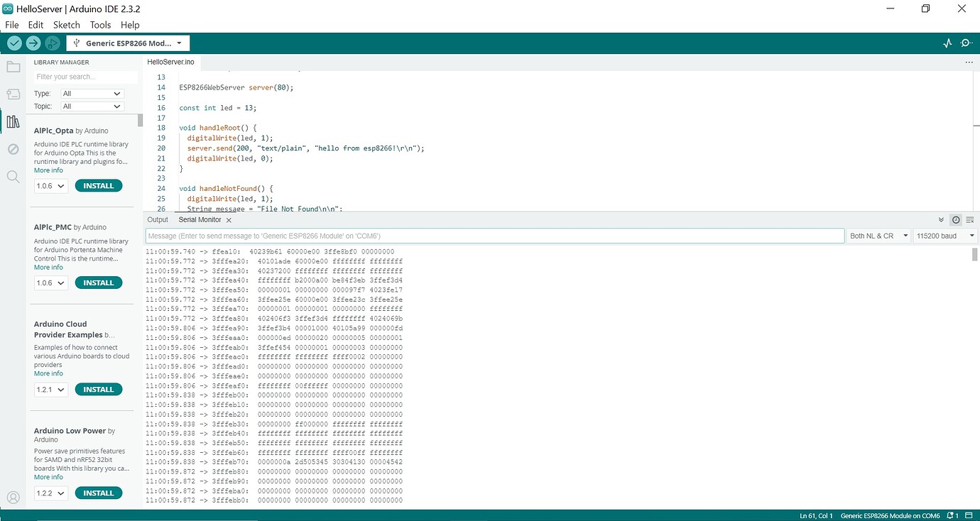Select the Sketchbook folder icon in sidebar
The height and width of the screenshot is (521, 980).
(13, 67)
